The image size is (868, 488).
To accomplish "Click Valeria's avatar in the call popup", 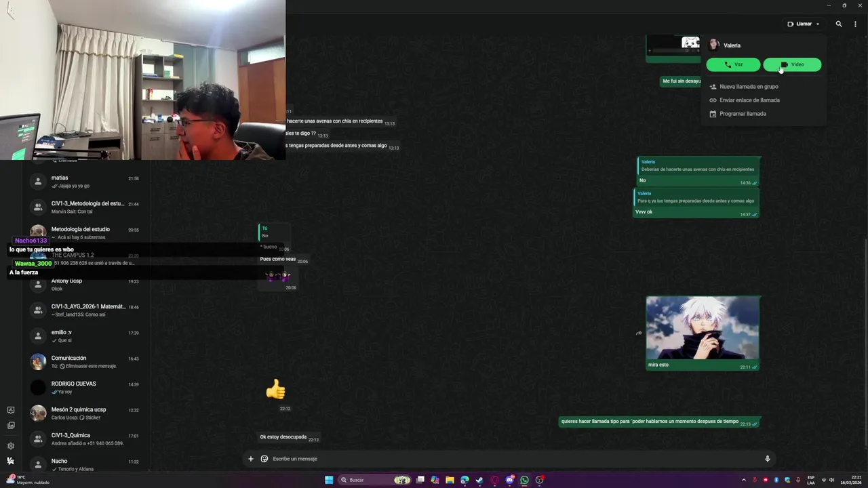I will click(713, 45).
